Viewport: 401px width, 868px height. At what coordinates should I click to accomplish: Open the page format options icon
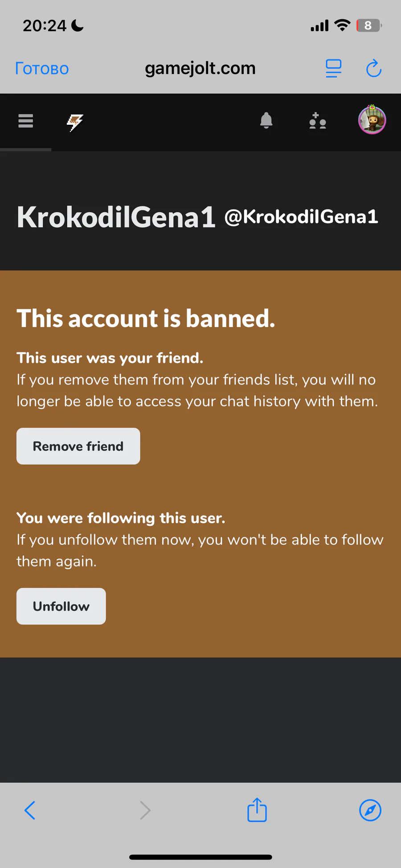coord(333,69)
